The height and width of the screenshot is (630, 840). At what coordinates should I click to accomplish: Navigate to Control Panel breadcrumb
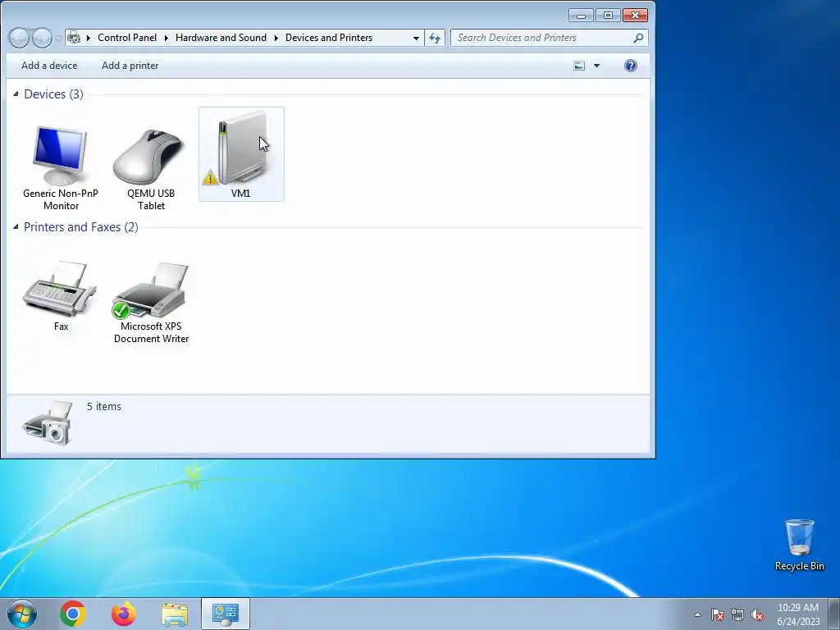127,38
